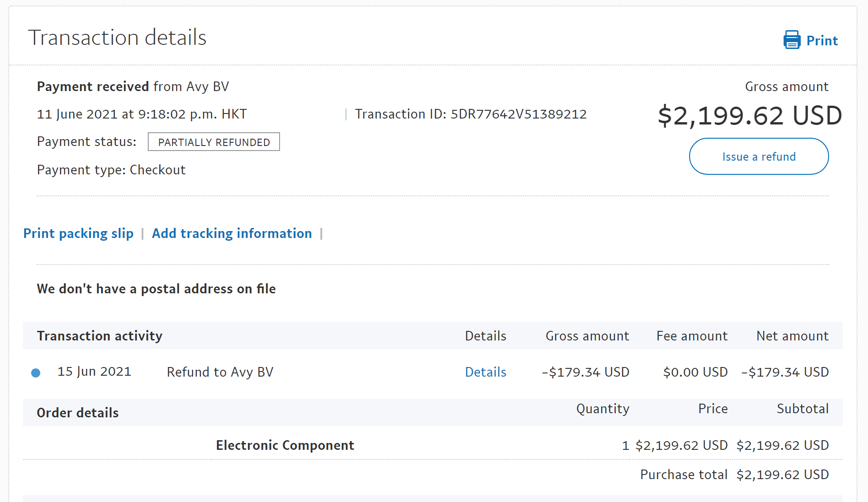
Task: Select the Refund to Avy BV entry
Action: [220, 372]
